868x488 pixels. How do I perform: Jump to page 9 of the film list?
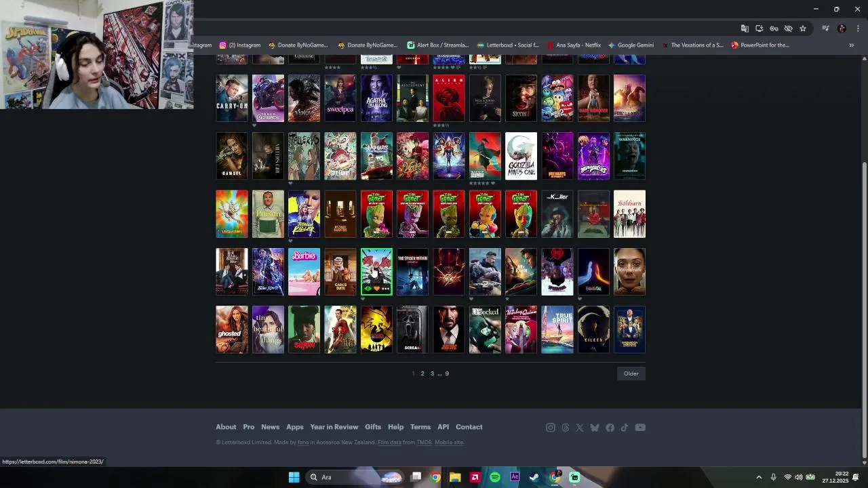(447, 373)
